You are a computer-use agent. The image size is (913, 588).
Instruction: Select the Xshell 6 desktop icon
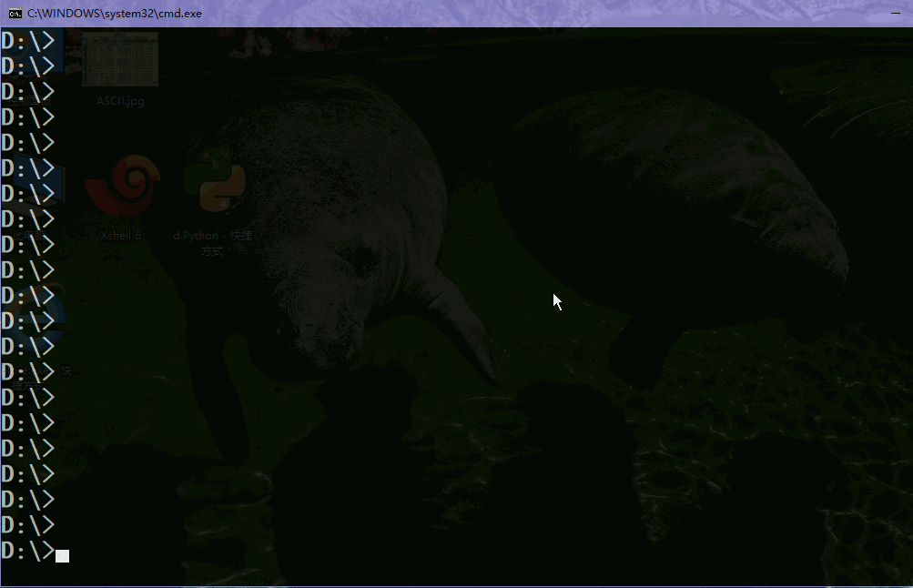pos(122,185)
